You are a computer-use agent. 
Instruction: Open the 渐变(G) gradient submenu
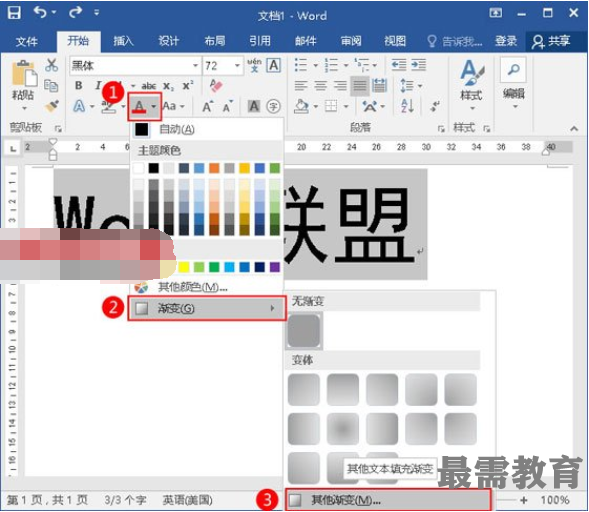(x=207, y=308)
